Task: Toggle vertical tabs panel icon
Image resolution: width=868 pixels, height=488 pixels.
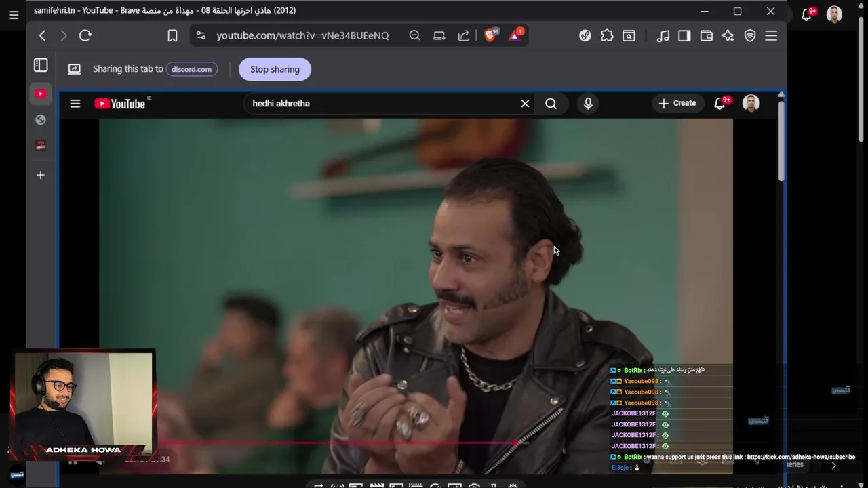Action: [41, 64]
